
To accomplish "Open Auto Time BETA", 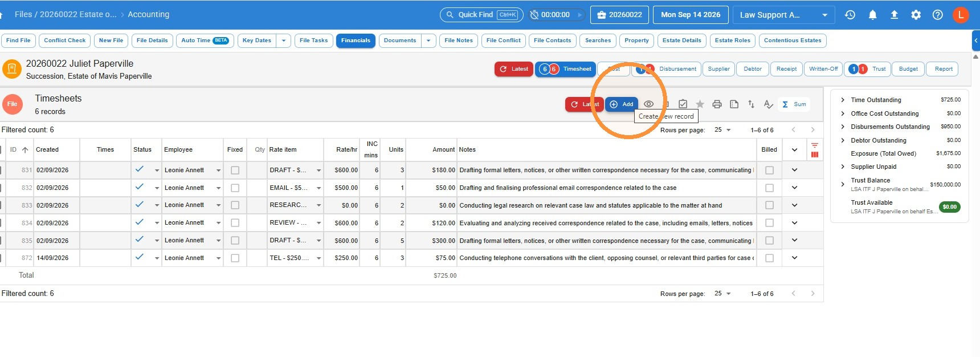I will 205,40.
